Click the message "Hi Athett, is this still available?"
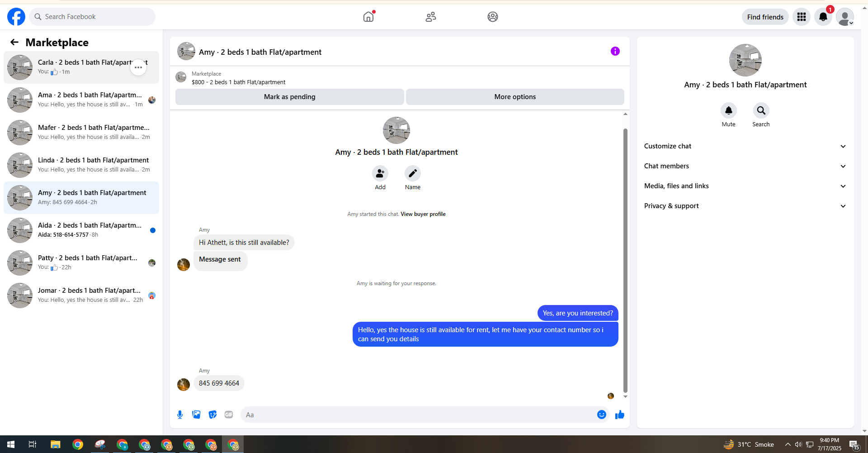 (244, 243)
